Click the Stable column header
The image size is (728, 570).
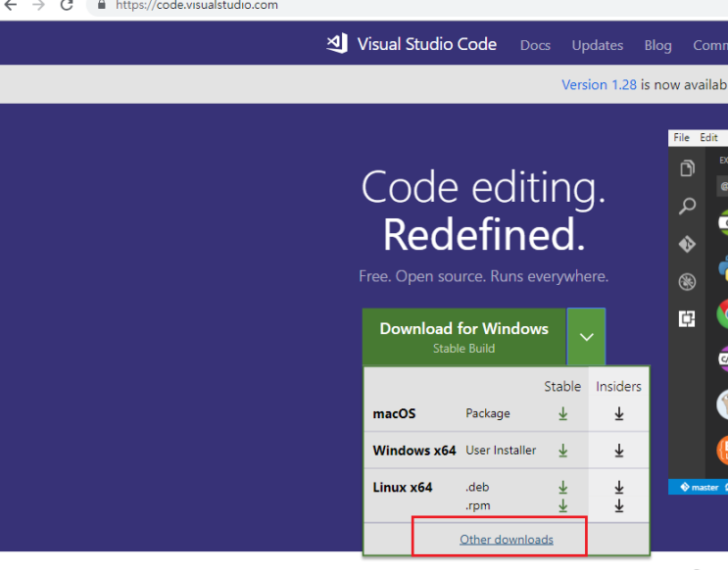coord(562,386)
